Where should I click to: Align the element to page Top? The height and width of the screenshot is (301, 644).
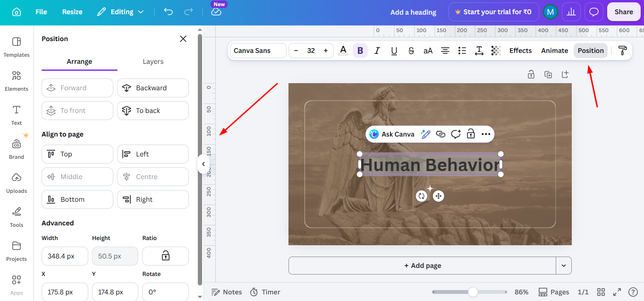click(x=77, y=154)
